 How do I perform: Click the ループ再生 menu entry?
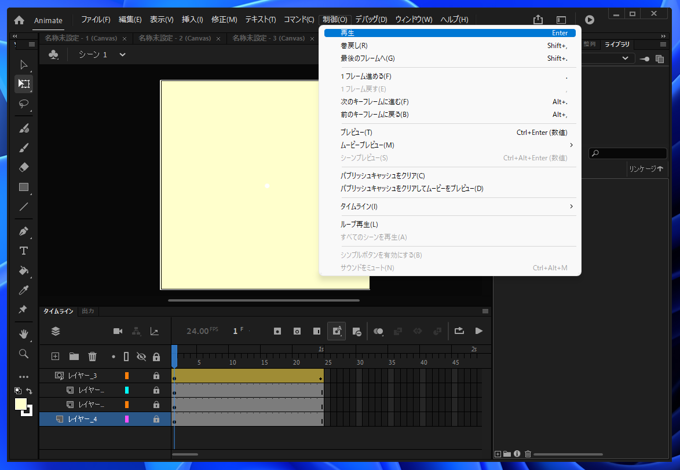coord(359,224)
